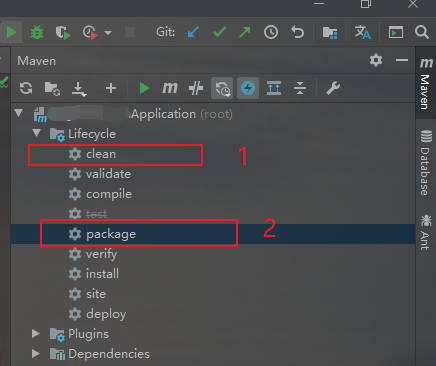Collapse the Application (root) project node
Screen dimensions: 436x366
pos(19,113)
